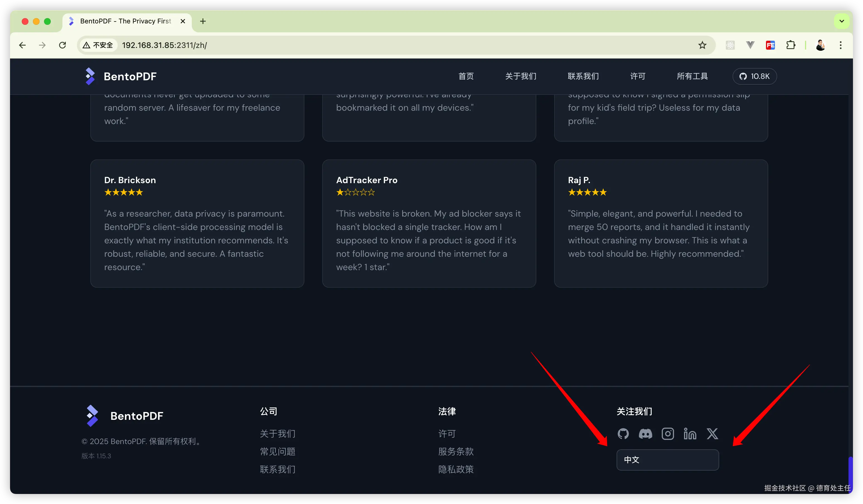
Task: Click the Raj P. reviewer name
Action: [x=579, y=180]
